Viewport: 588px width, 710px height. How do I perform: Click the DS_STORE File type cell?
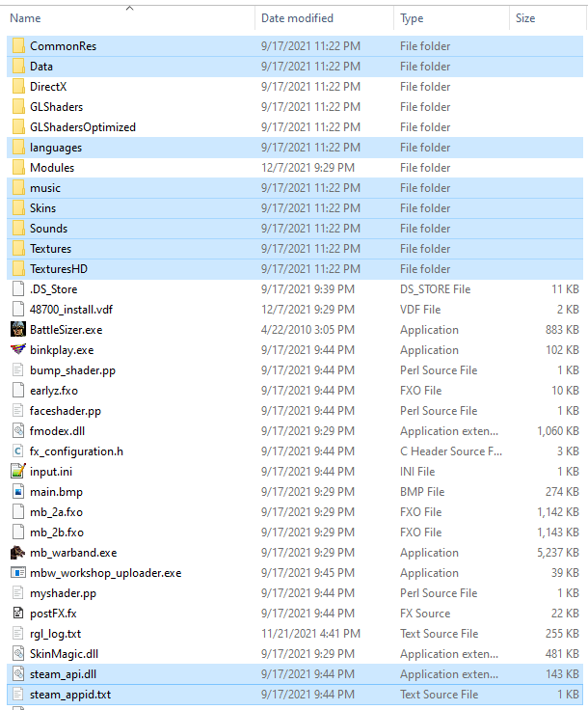pyautogui.click(x=435, y=289)
